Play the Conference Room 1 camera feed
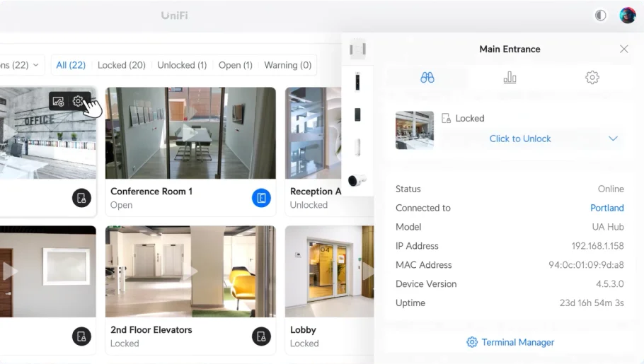The image size is (644, 364). tap(190, 133)
